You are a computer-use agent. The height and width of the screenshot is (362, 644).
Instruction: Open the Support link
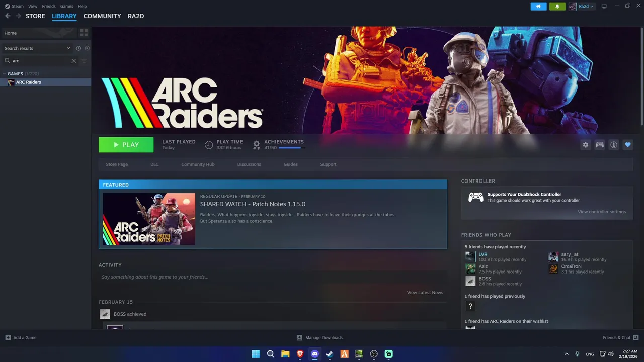tap(328, 164)
